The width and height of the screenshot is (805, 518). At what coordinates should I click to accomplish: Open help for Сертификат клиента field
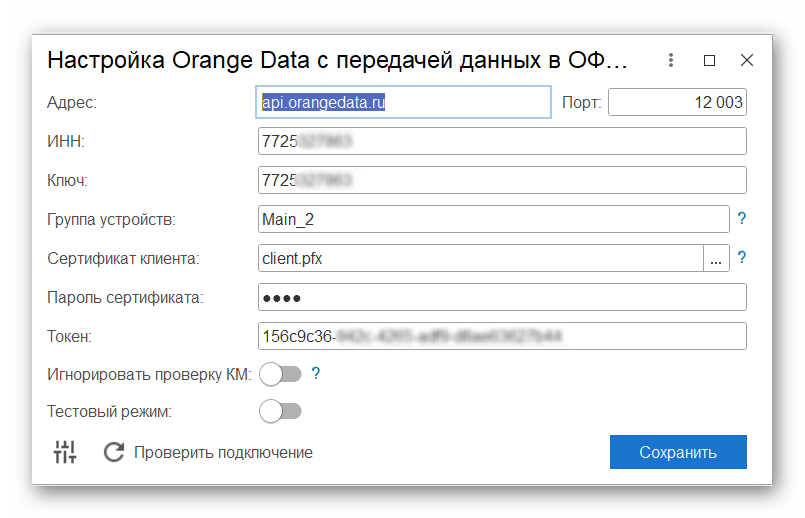pos(741,257)
